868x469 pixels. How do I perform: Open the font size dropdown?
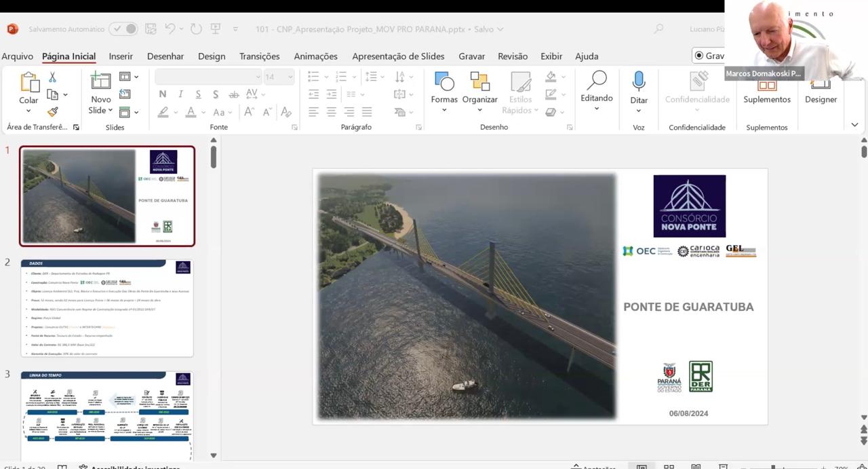pos(290,77)
